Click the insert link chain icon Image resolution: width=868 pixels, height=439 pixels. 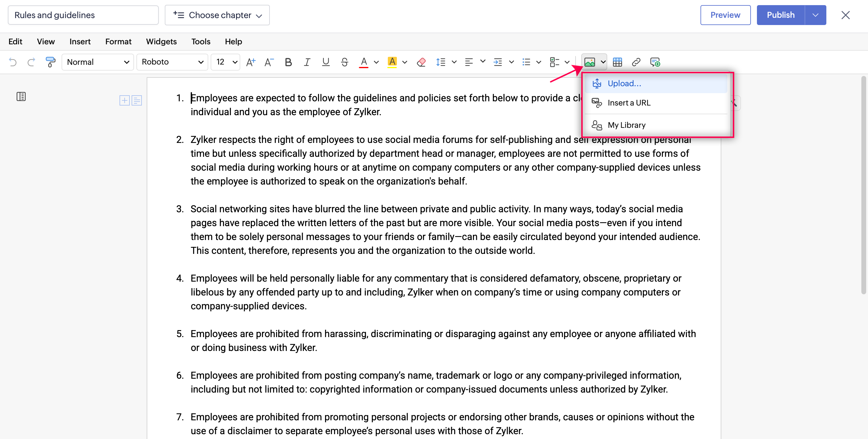(x=636, y=62)
